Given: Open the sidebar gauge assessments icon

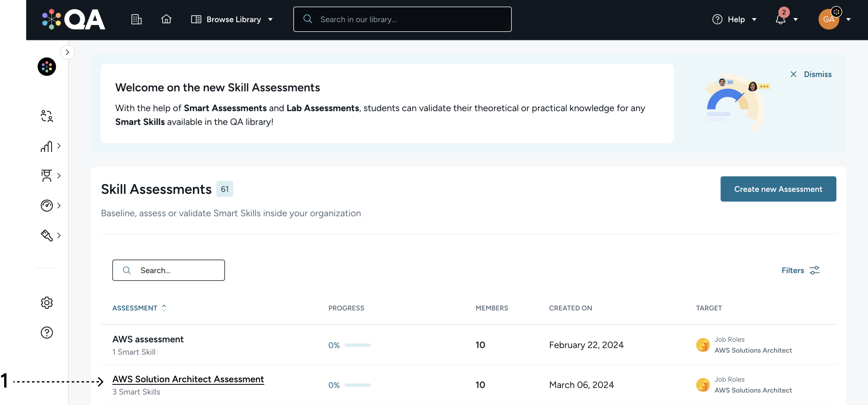Looking at the screenshot, I should click(47, 205).
